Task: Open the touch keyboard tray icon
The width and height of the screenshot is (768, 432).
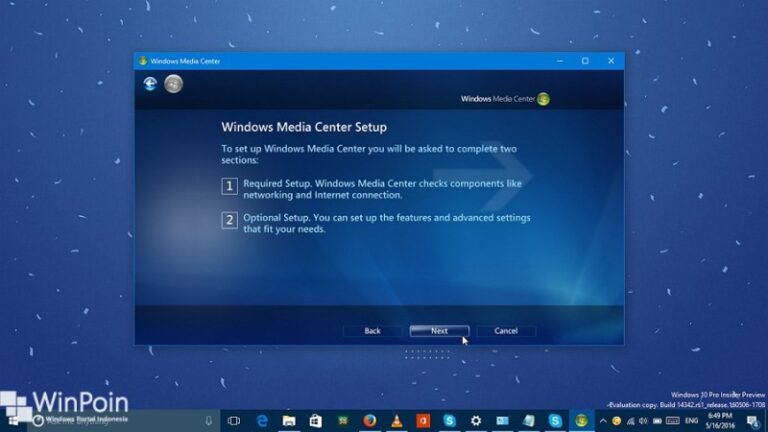Action: click(x=673, y=421)
